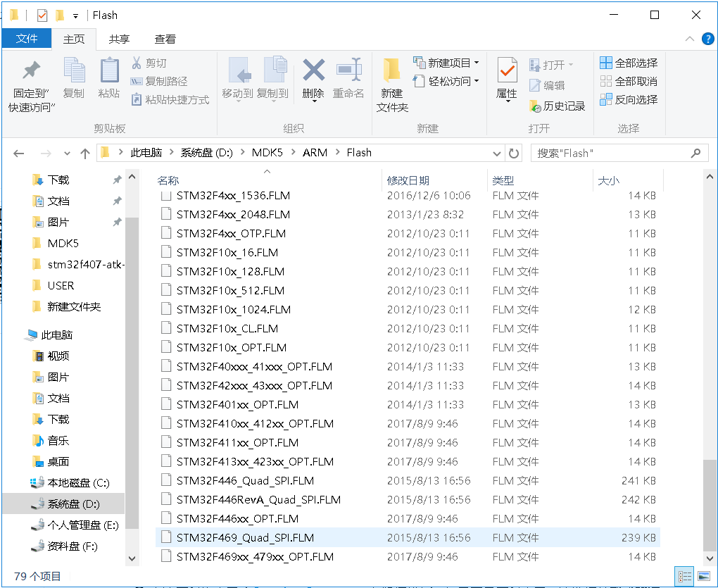Click Copy path in clipboard group
Screen dimensions: 718x588
[159, 82]
